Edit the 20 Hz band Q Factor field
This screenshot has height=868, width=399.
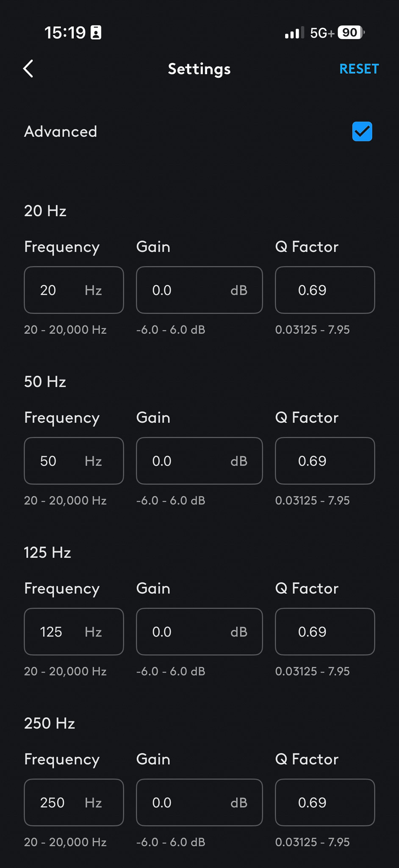(325, 290)
